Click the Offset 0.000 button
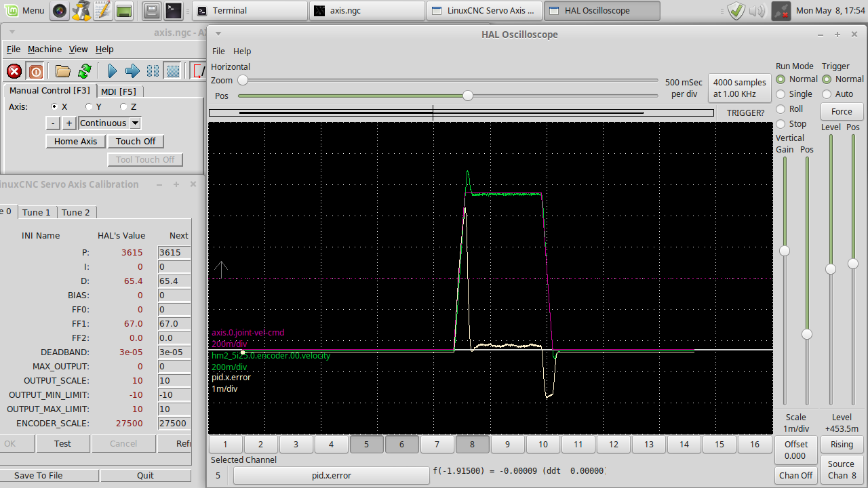 pyautogui.click(x=795, y=450)
